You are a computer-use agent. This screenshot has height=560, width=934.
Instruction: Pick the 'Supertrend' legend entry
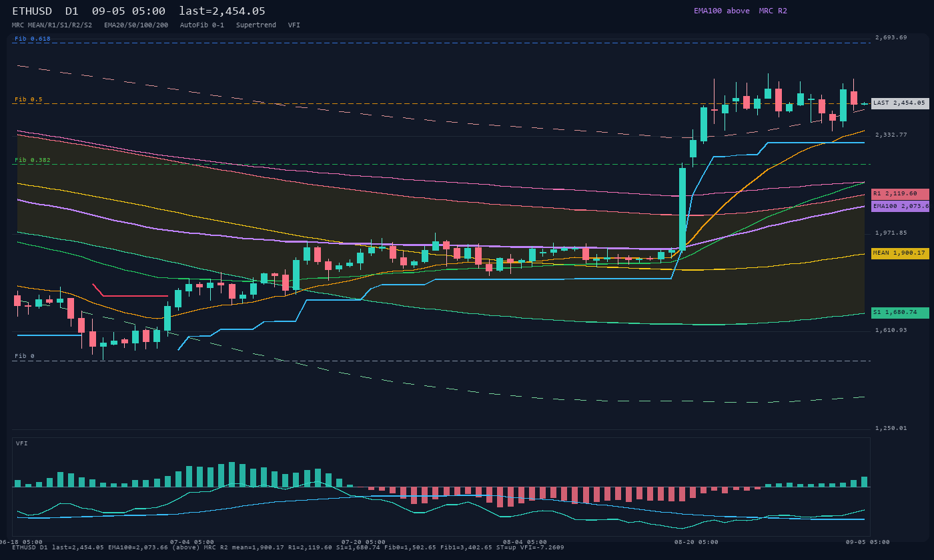(x=256, y=25)
